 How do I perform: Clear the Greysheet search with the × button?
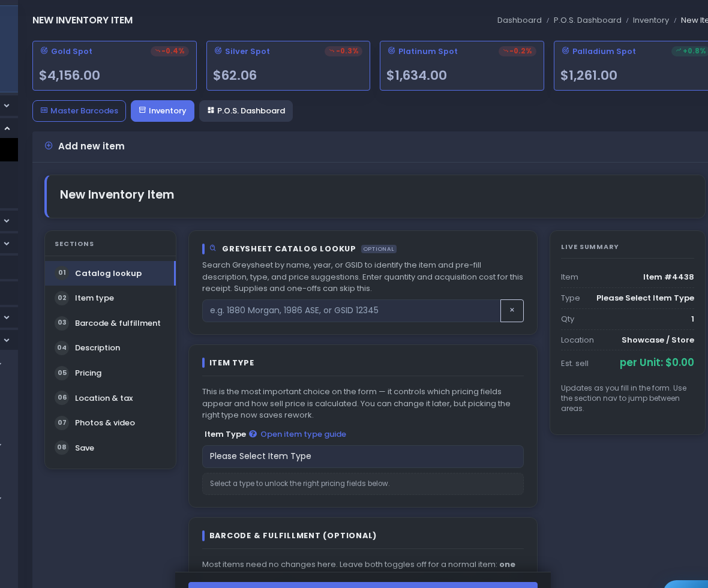pyautogui.click(x=512, y=310)
